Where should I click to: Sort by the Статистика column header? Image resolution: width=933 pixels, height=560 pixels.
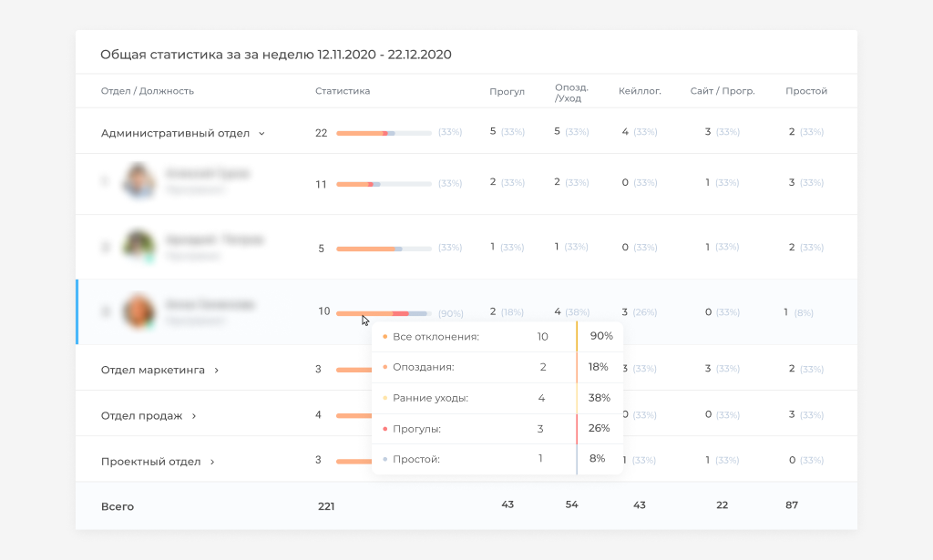pyautogui.click(x=343, y=91)
